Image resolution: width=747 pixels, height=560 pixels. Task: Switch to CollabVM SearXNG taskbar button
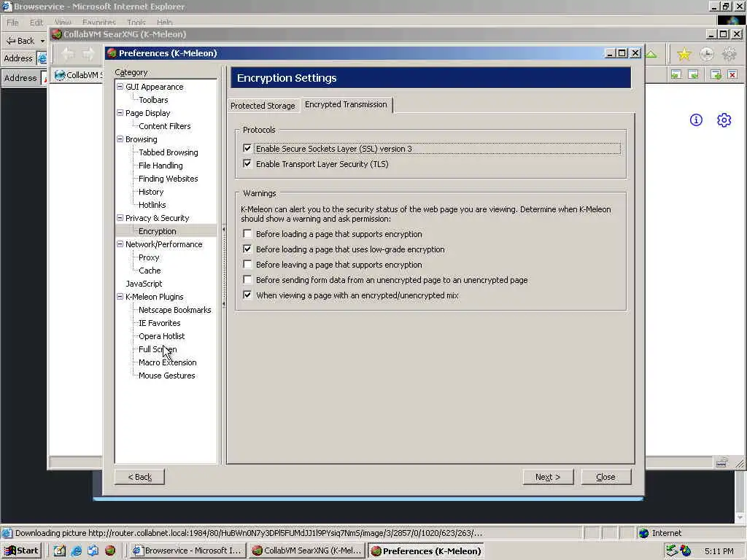tap(307, 551)
